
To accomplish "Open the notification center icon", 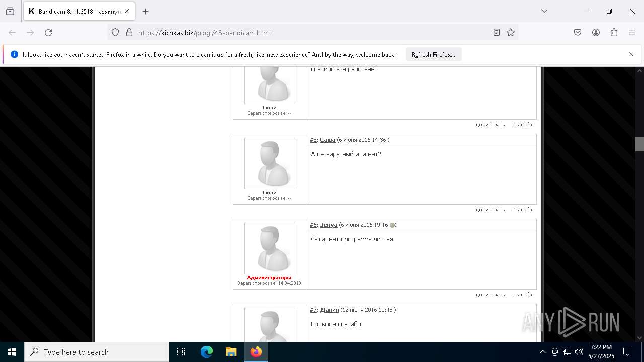I will [x=627, y=352].
